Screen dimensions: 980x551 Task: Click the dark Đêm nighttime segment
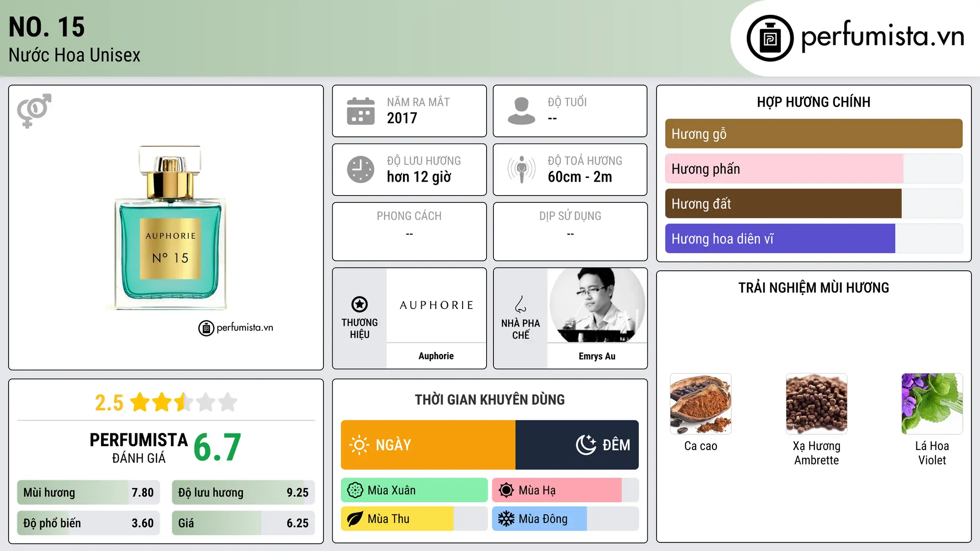[x=577, y=445]
